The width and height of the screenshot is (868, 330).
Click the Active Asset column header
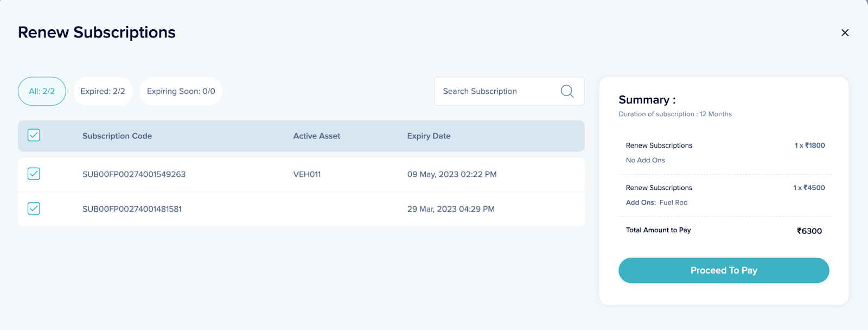(x=317, y=136)
